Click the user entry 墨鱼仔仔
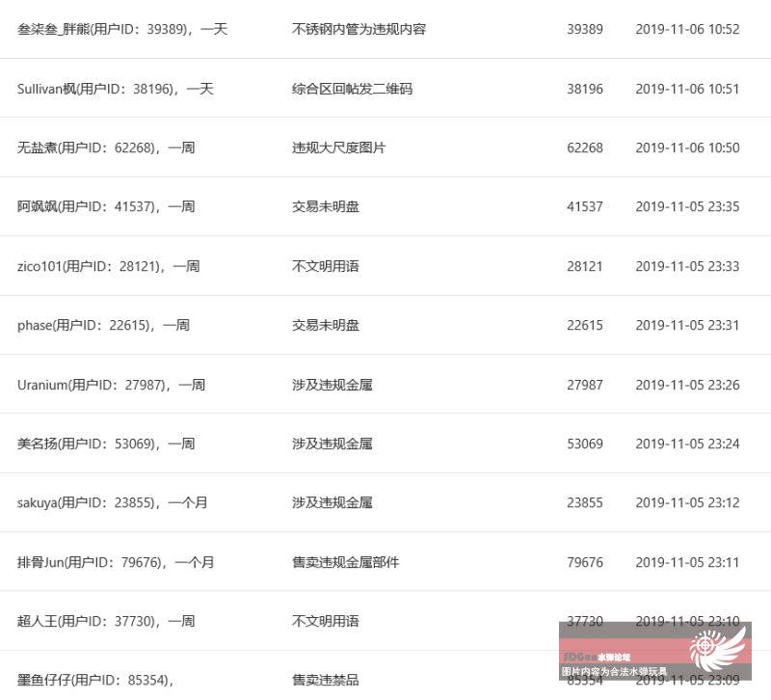Screen dimensions: 771x700 point(95,681)
